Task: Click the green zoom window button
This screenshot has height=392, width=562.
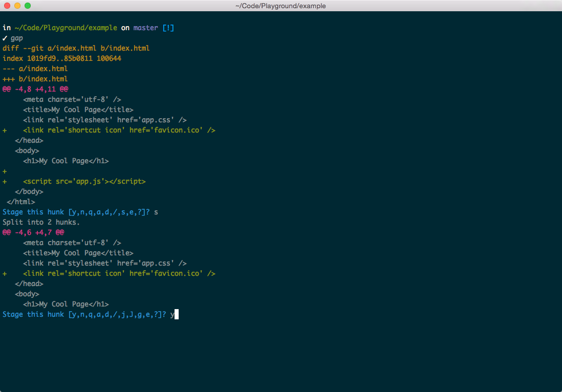Action: 28,6
